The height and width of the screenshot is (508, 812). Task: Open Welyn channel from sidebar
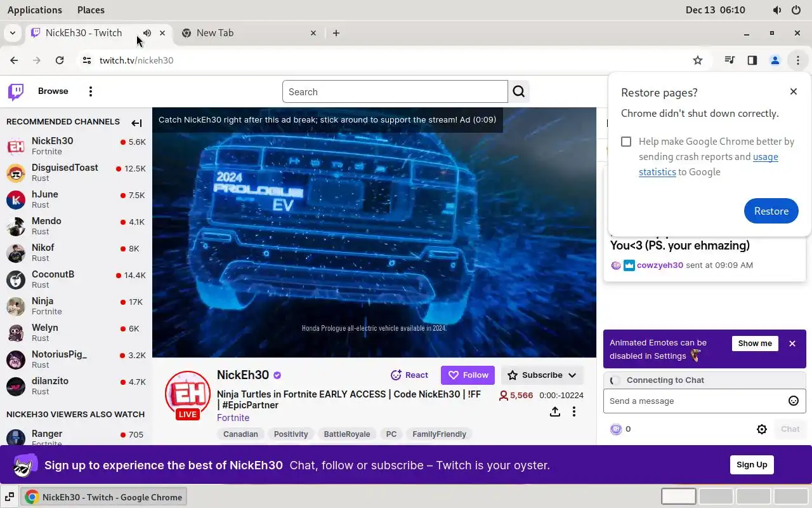(x=76, y=333)
